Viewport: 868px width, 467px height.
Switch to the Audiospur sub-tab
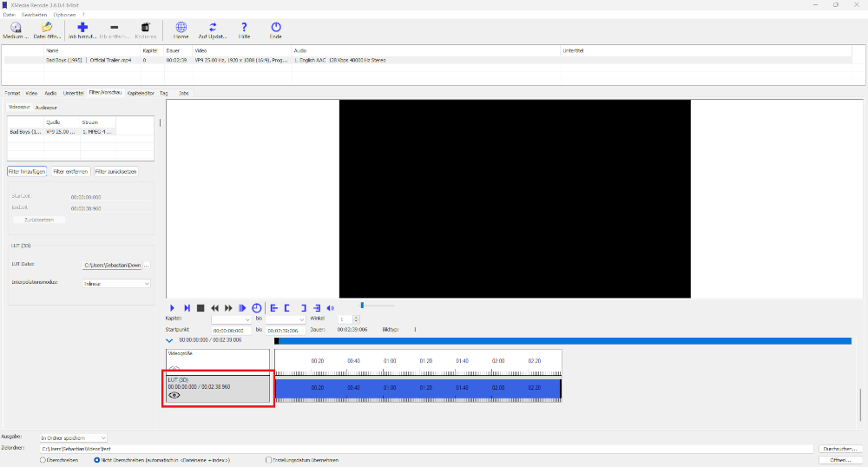pyautogui.click(x=46, y=108)
